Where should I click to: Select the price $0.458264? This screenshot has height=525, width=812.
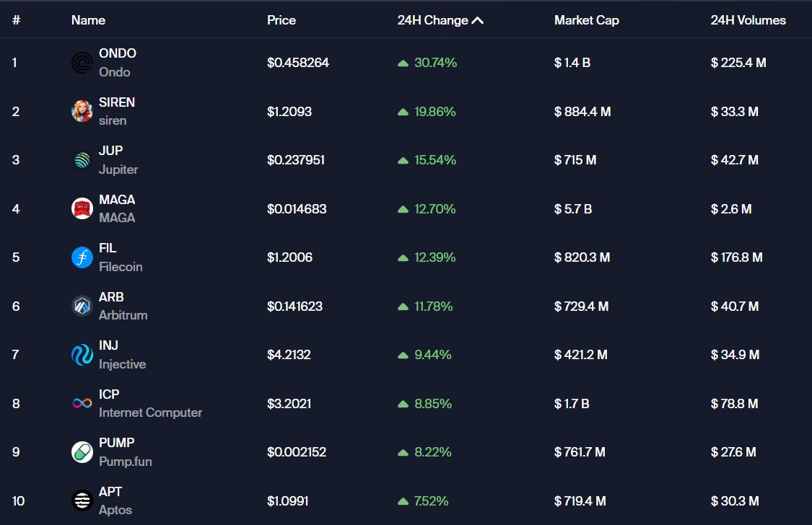298,63
